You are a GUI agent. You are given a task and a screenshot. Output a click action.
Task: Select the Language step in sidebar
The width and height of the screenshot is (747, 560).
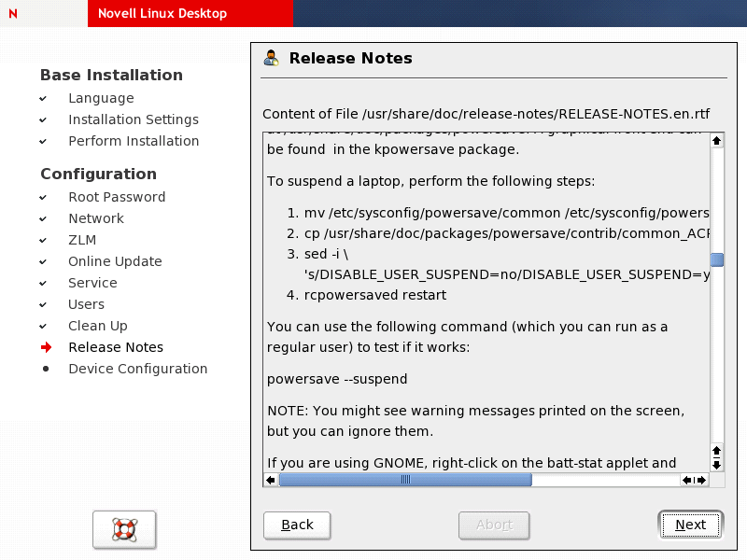(x=101, y=99)
